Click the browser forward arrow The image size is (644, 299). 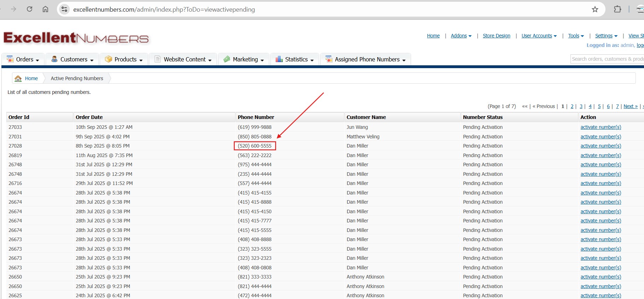14,9
